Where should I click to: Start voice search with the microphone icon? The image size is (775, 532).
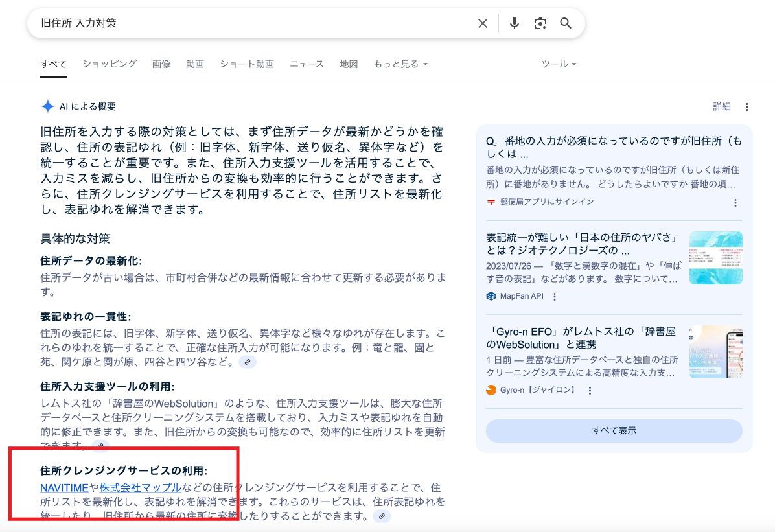[514, 23]
